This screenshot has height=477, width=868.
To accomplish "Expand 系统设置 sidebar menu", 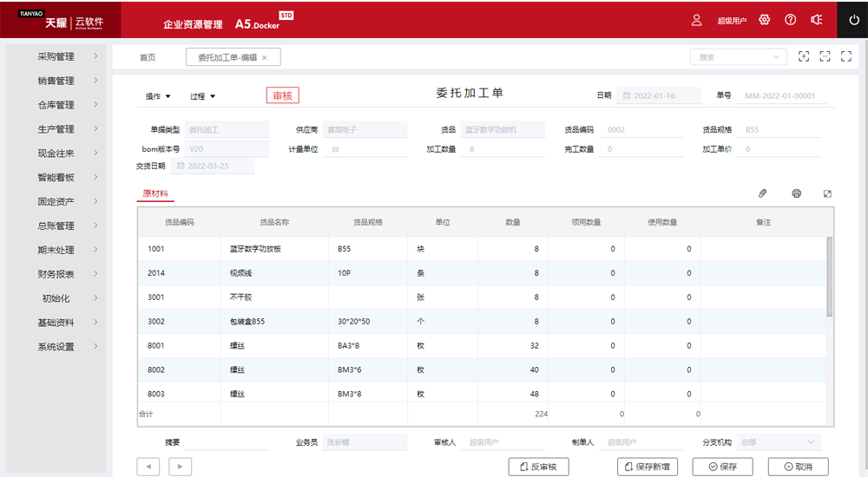I will click(x=56, y=347).
